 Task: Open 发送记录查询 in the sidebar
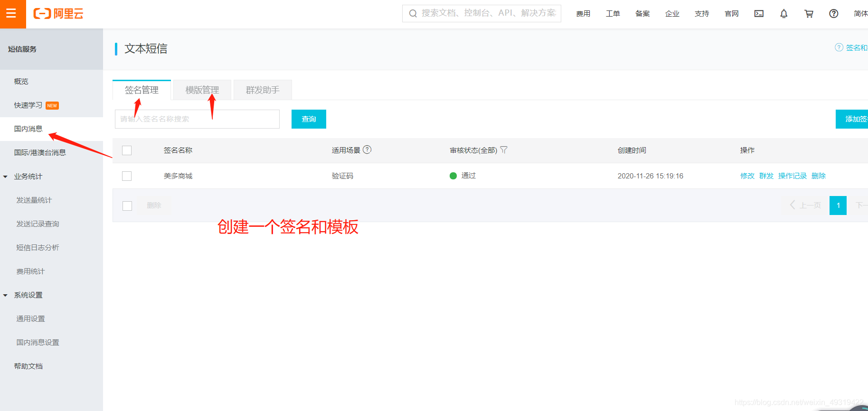[x=38, y=224]
